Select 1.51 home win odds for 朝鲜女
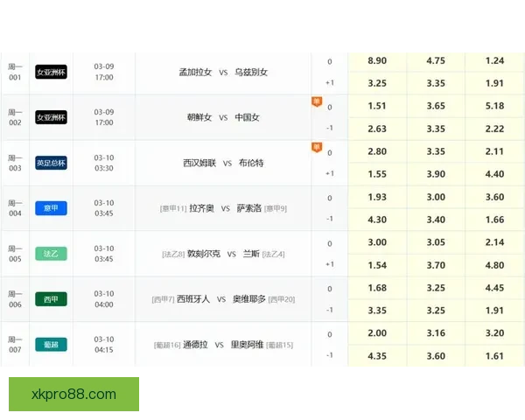This screenshot has height=420, width=525. pyautogui.click(x=377, y=106)
